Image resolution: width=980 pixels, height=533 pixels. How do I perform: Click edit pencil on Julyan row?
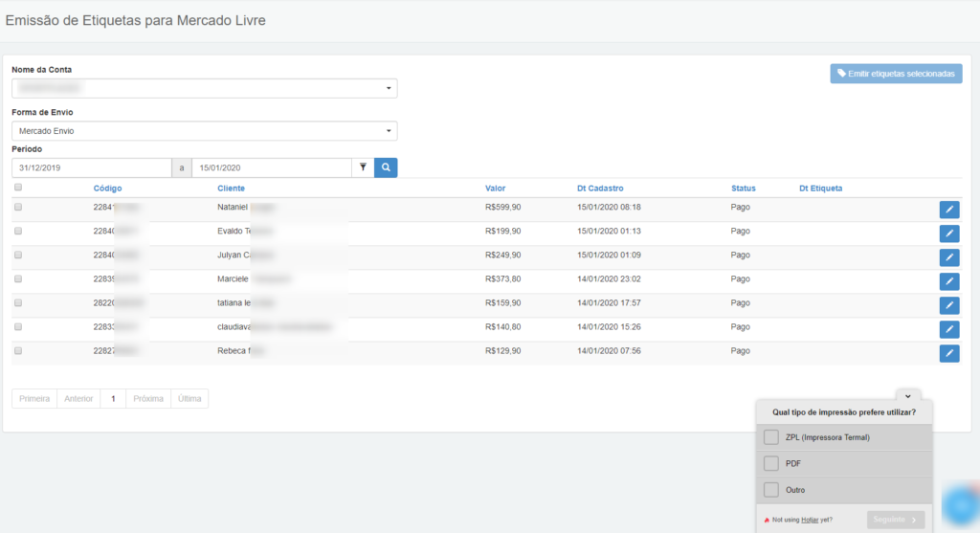(948, 257)
